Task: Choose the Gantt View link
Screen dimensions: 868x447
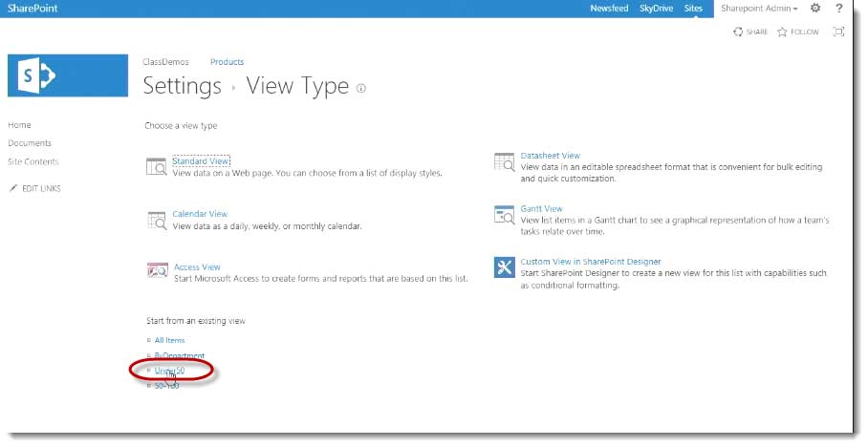Action: (x=541, y=208)
